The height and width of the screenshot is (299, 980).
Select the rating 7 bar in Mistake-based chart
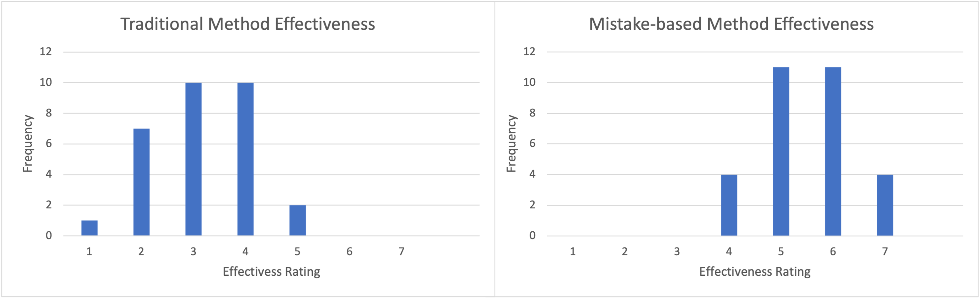885,205
